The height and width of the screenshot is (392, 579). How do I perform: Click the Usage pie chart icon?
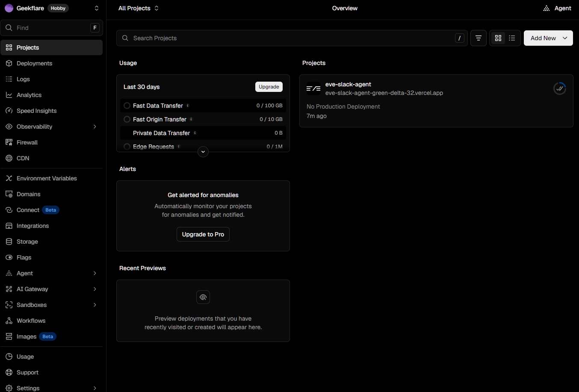tap(9, 357)
